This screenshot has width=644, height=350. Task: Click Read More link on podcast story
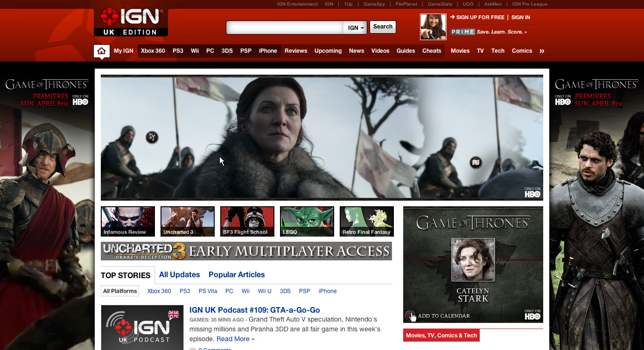[236, 339]
